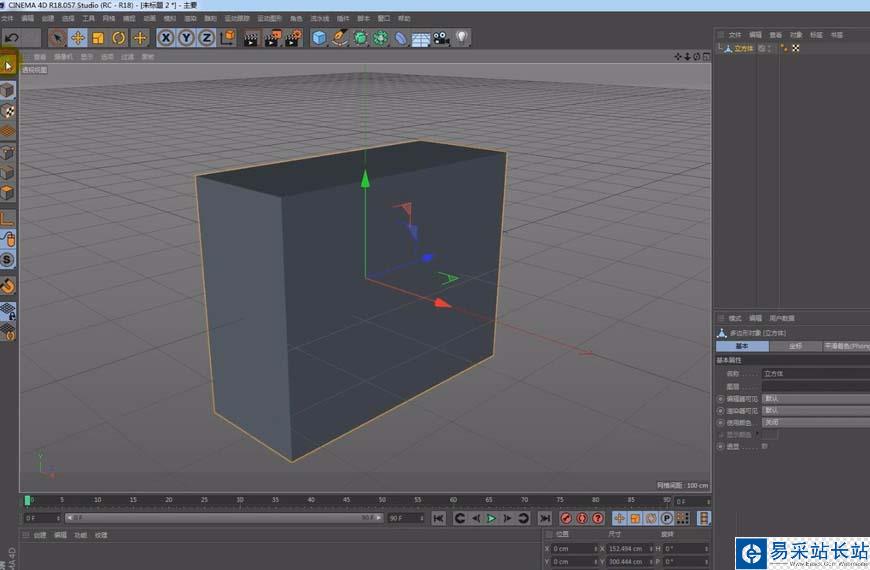Toggle the X axis lock
The width and height of the screenshot is (870, 570).
[x=165, y=38]
